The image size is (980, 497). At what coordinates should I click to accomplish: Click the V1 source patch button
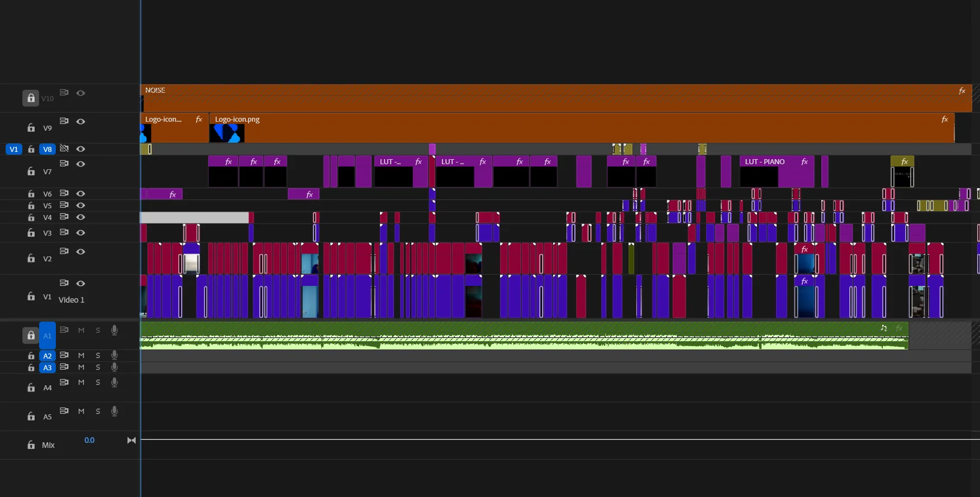[x=13, y=149]
